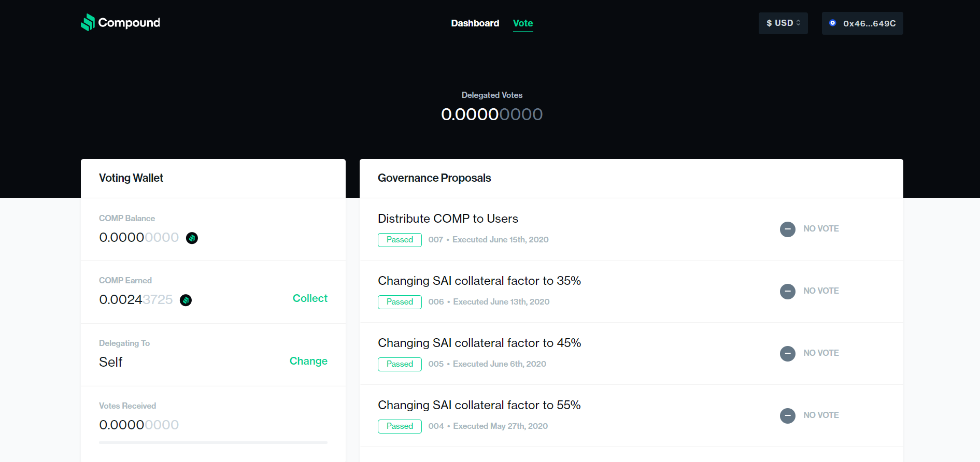
Task: Click the Passed badge on proposal 004
Action: pyautogui.click(x=400, y=426)
